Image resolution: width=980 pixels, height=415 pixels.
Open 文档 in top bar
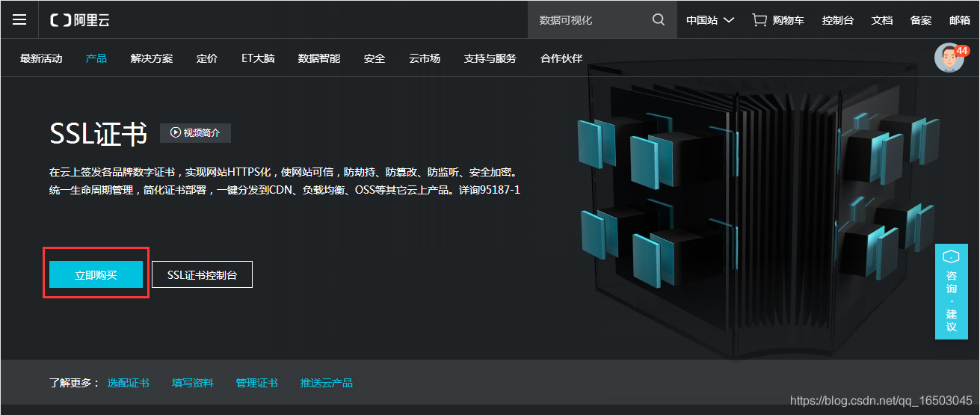point(882,20)
